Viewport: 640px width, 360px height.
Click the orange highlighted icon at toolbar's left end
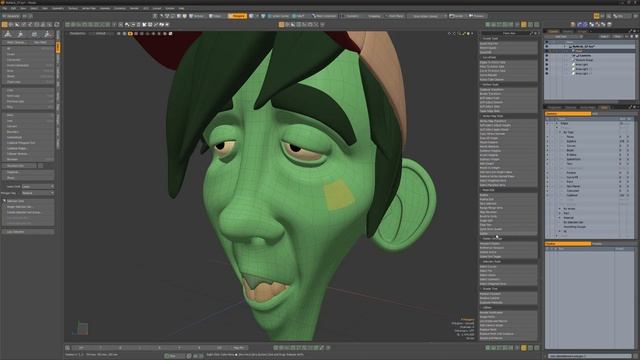click(4, 24)
